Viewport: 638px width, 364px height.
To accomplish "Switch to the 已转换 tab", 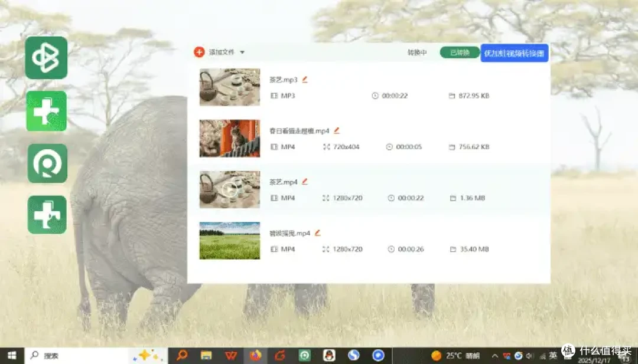I will tap(460, 53).
